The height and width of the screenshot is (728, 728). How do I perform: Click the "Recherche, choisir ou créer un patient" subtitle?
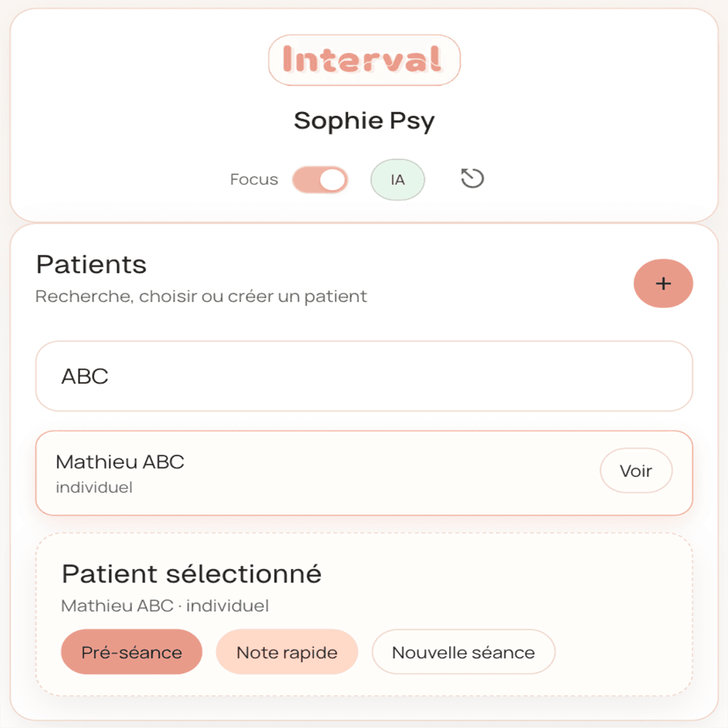(201, 296)
